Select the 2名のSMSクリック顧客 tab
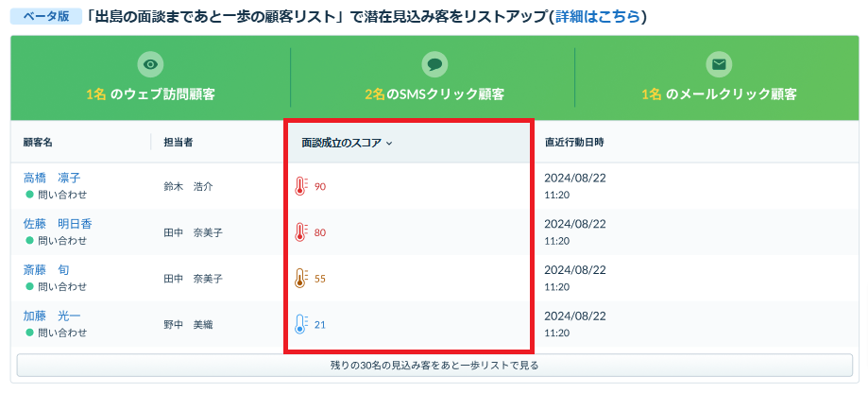The height and width of the screenshot is (393, 868). (434, 77)
